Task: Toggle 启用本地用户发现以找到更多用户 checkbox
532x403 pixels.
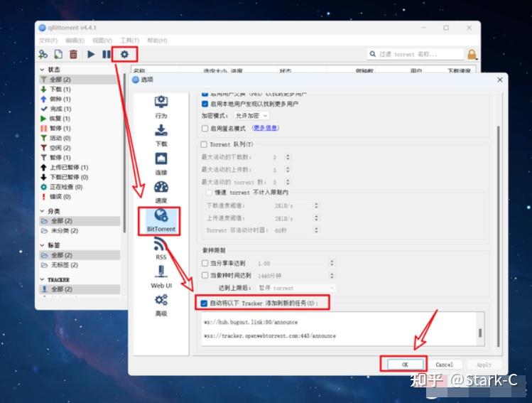Action: coord(205,104)
